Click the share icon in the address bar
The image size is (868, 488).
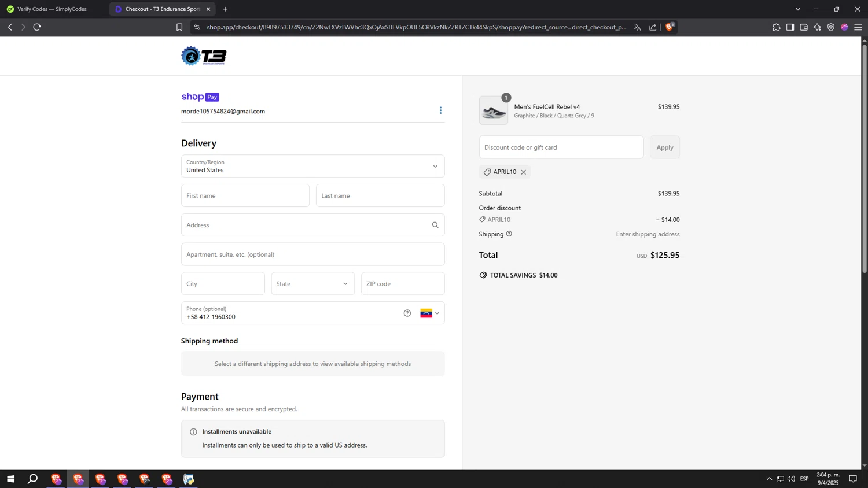coord(653,27)
